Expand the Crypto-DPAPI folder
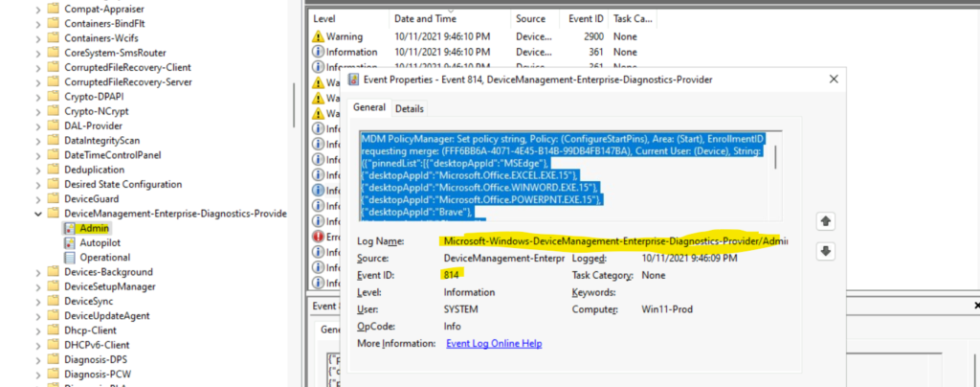Viewport: 980px width, 387px height. pos(38,97)
